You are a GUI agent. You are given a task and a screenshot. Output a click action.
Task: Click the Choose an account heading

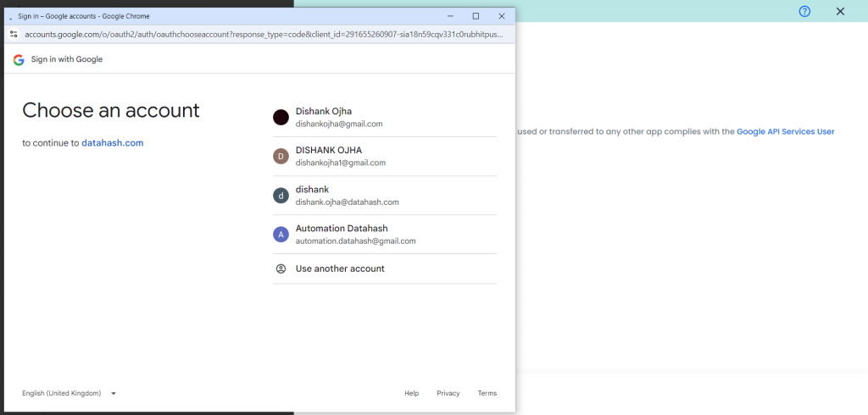point(111,110)
